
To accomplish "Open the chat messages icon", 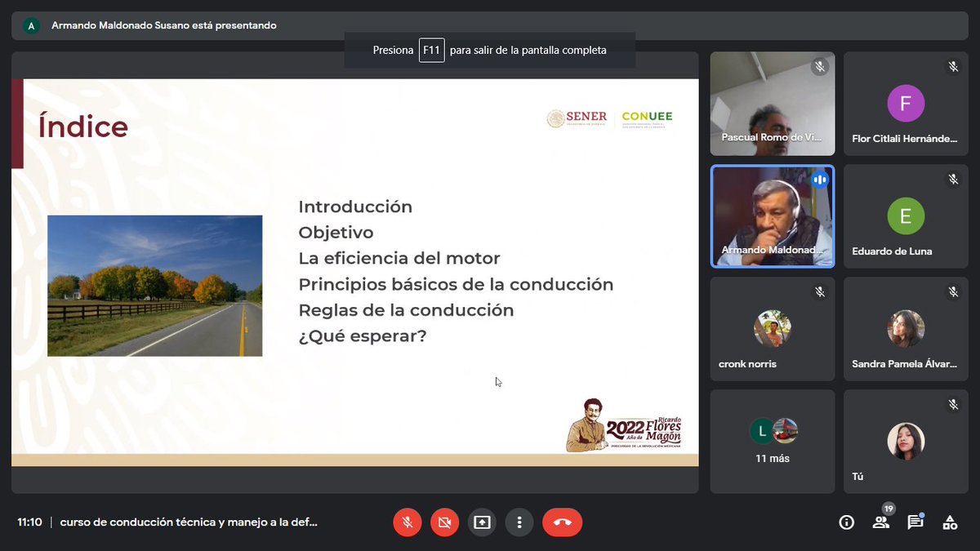I will (915, 522).
